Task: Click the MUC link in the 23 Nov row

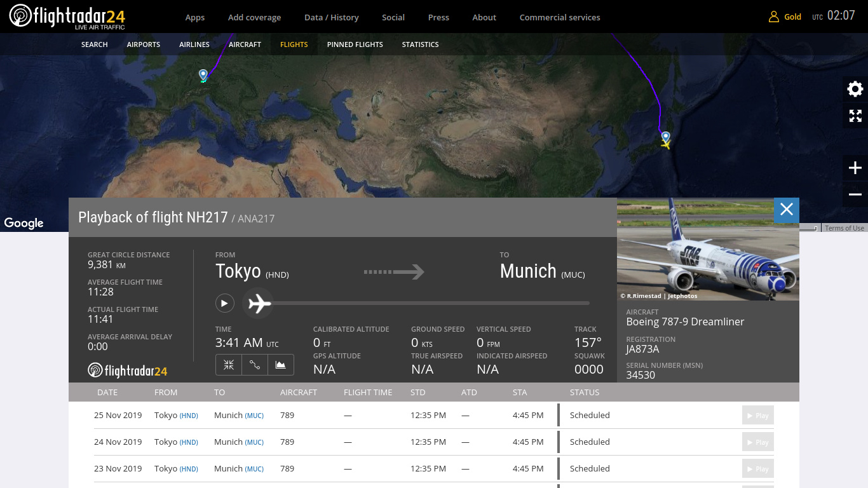Action: [x=254, y=469]
